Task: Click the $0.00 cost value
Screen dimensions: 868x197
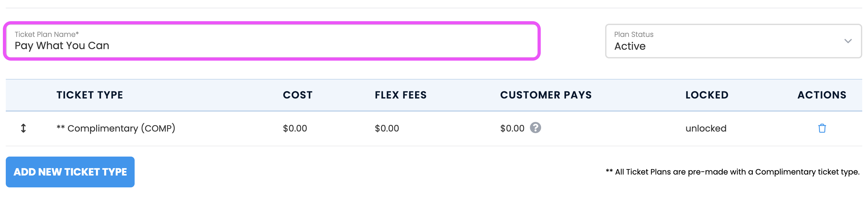Action: click(x=295, y=129)
